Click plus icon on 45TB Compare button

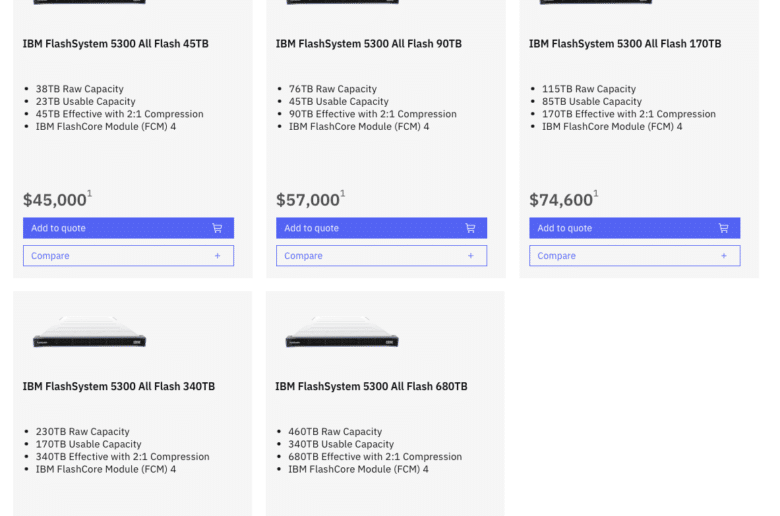point(217,256)
